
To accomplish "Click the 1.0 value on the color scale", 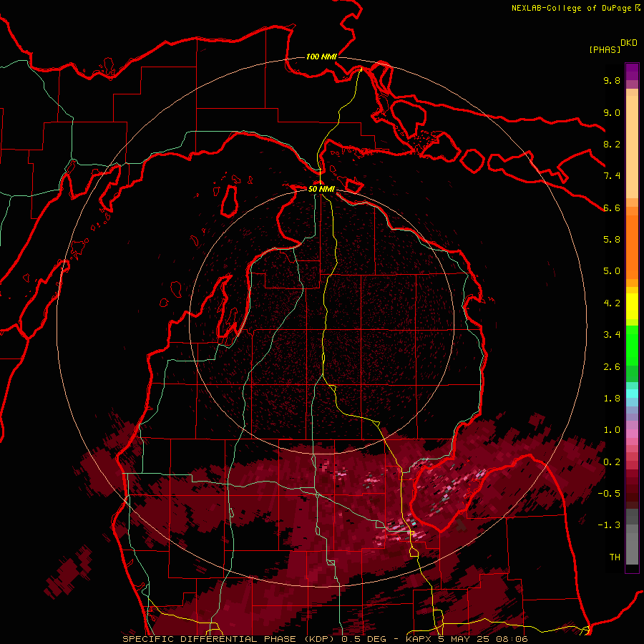I will pos(612,430).
